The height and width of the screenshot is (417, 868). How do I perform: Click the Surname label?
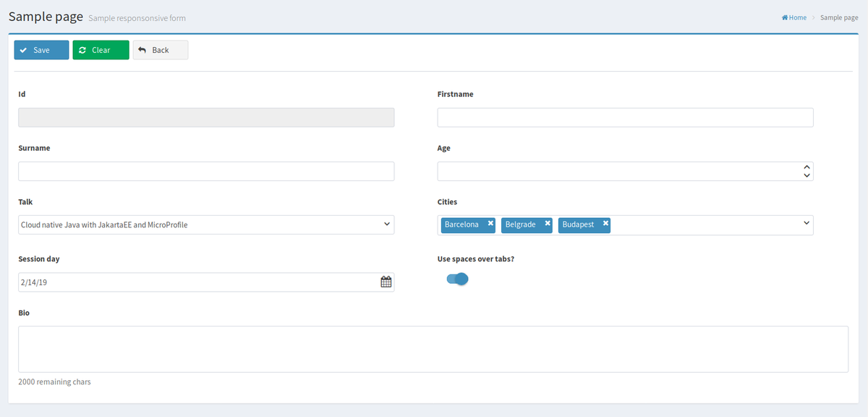coord(34,148)
